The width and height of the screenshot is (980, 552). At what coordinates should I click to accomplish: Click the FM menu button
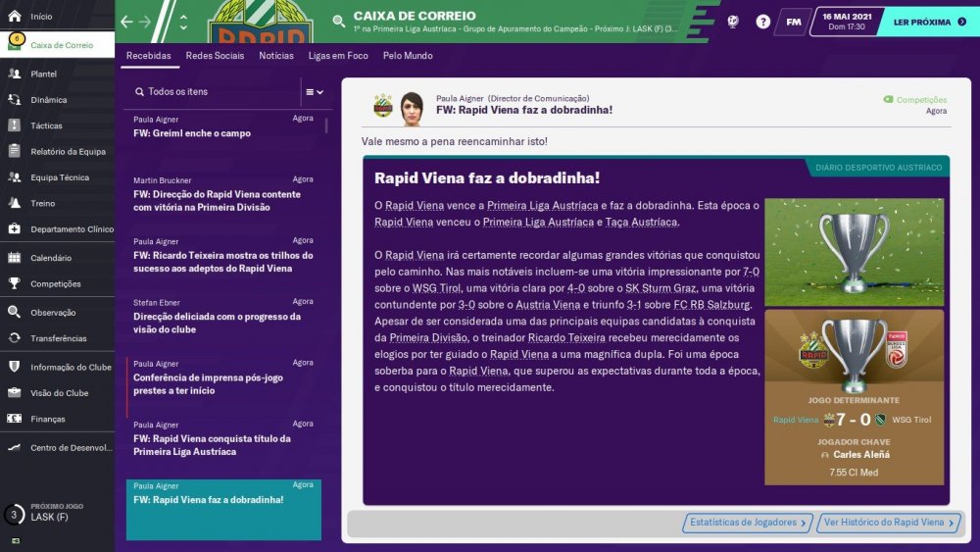point(793,22)
